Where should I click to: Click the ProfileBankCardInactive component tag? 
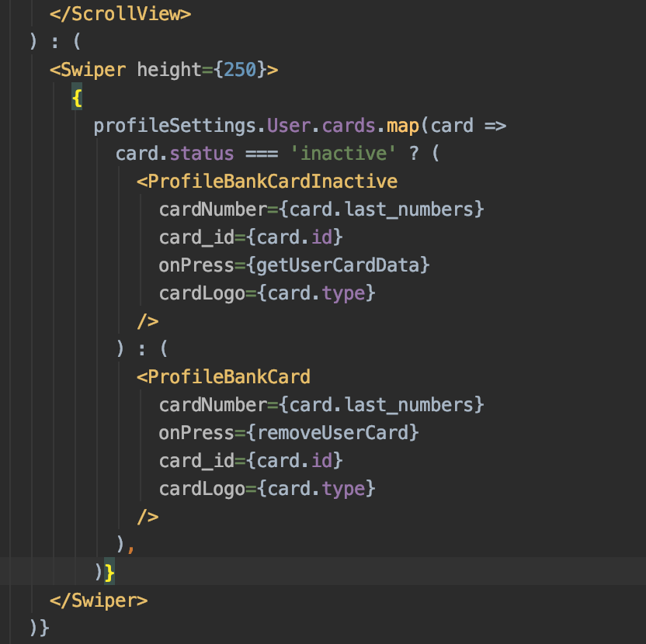click(267, 182)
